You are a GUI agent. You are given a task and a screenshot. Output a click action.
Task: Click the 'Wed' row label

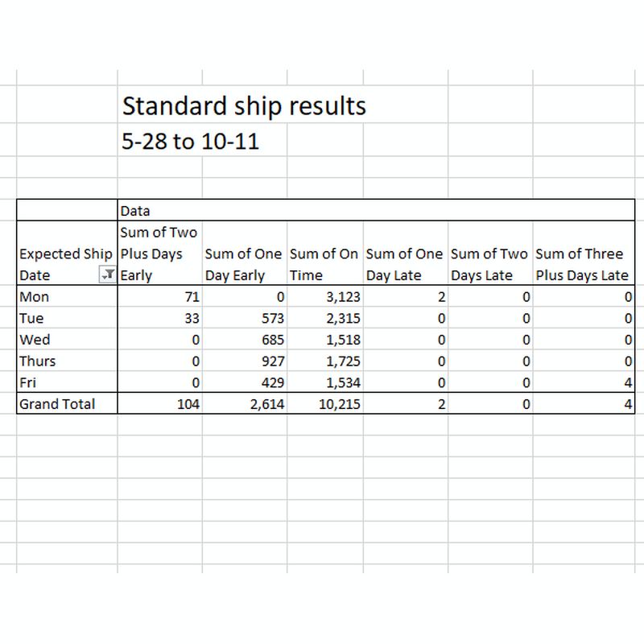click(35, 339)
